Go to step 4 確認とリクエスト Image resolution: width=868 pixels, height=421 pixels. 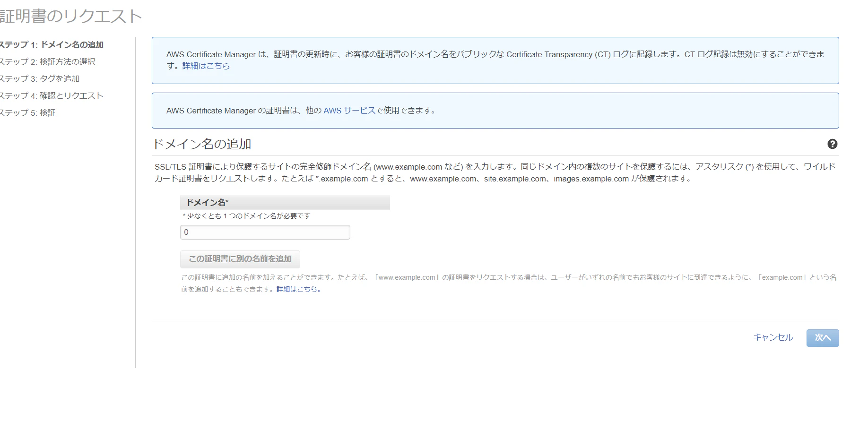(52, 96)
